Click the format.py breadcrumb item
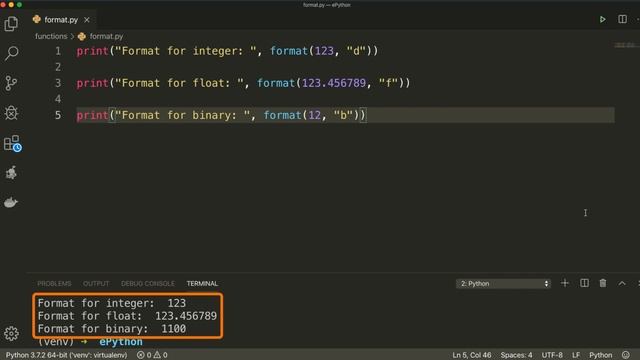 tap(100, 36)
